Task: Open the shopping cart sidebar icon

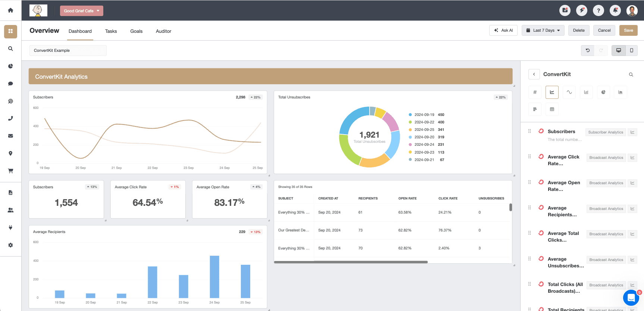Action: click(10, 171)
